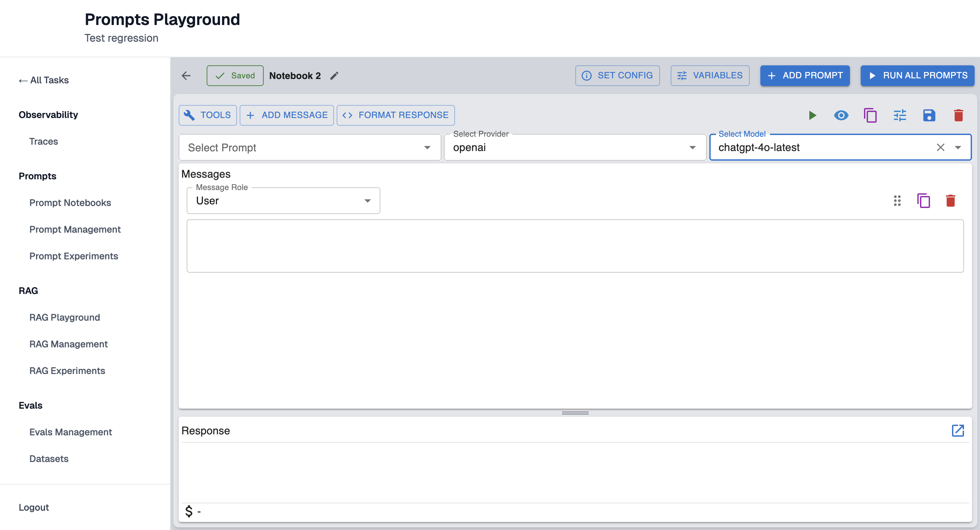The image size is (980, 530).
Task: Open prompt settings sliders icon
Action: [x=900, y=115]
